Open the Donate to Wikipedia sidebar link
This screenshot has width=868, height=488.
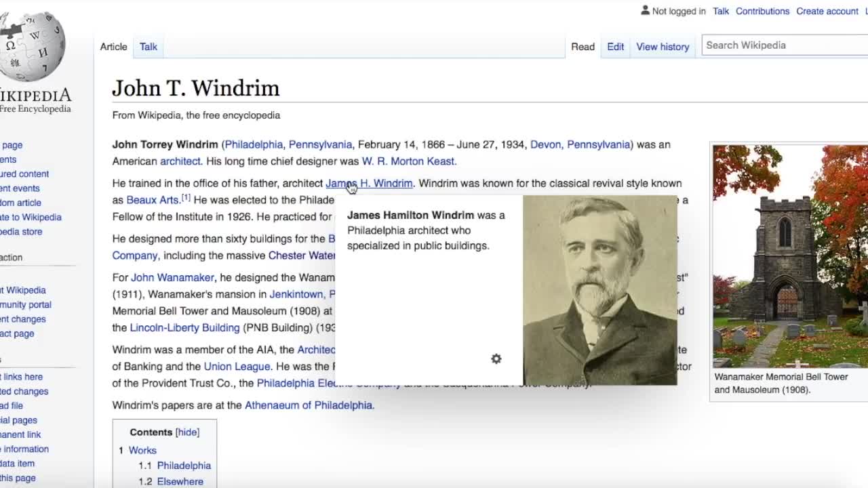(31, 218)
